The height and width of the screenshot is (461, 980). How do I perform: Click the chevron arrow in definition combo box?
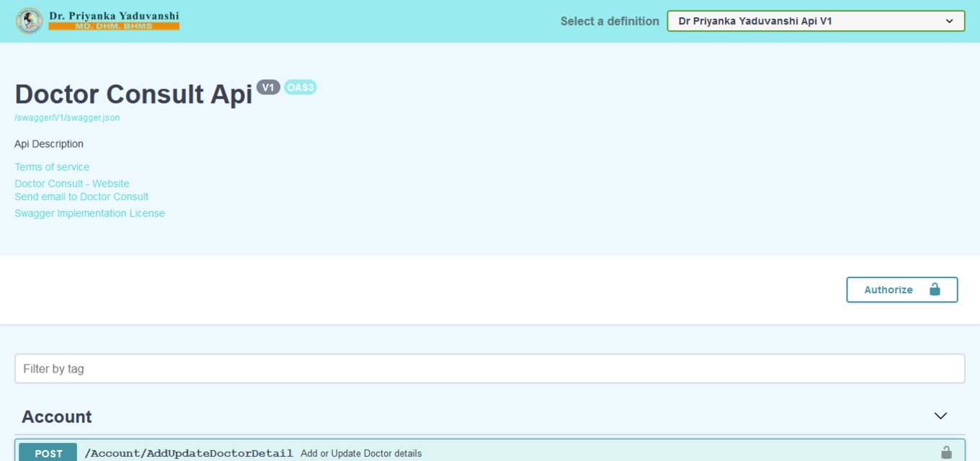click(949, 21)
